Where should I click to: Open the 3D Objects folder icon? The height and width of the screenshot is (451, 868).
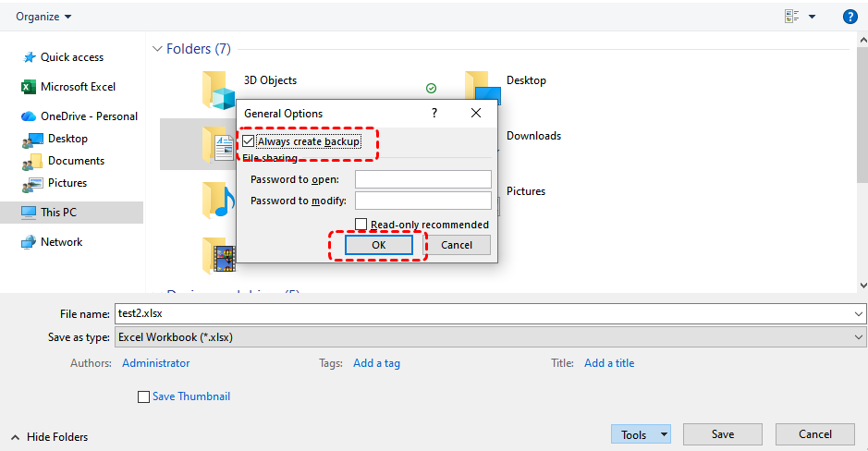220,91
